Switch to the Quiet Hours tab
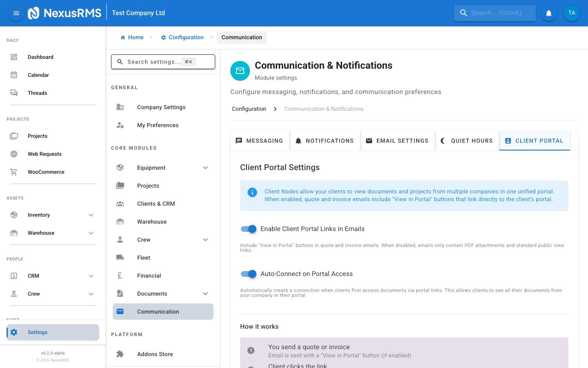 (x=467, y=140)
